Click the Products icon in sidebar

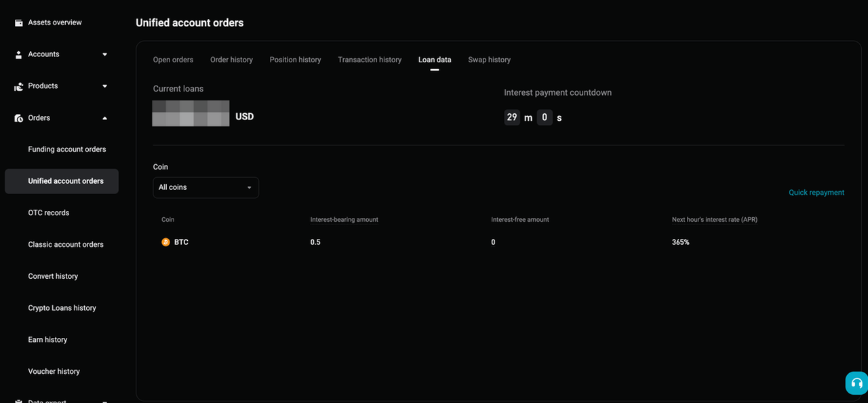[19, 87]
